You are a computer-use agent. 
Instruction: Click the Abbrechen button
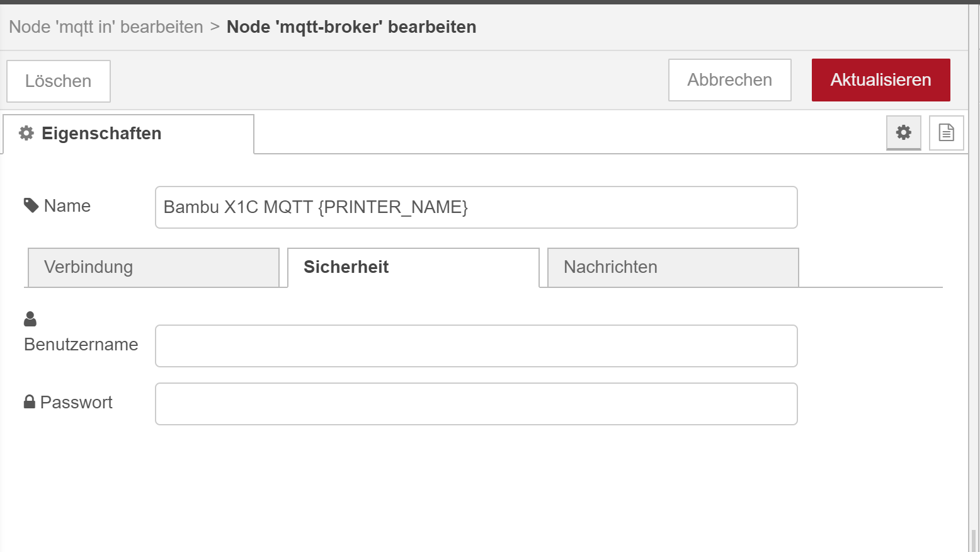coord(729,80)
